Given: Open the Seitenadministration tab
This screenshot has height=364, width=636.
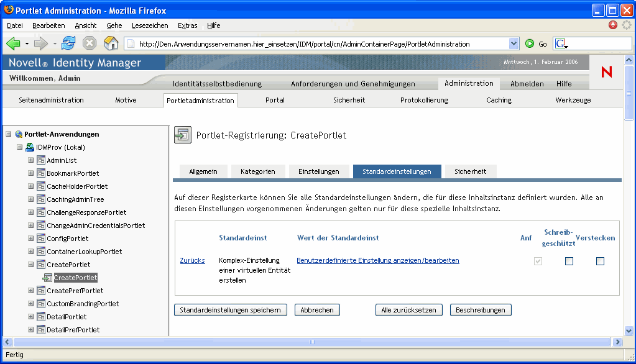Looking at the screenshot, I should pyautogui.click(x=51, y=100).
